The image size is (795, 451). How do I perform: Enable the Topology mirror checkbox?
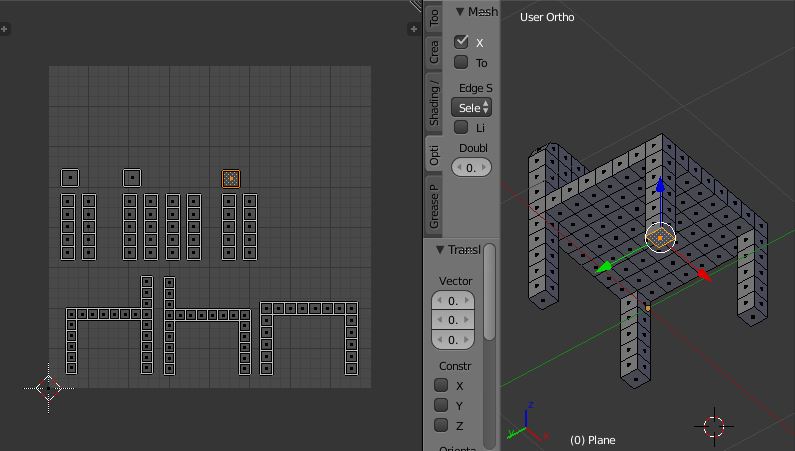click(461, 62)
